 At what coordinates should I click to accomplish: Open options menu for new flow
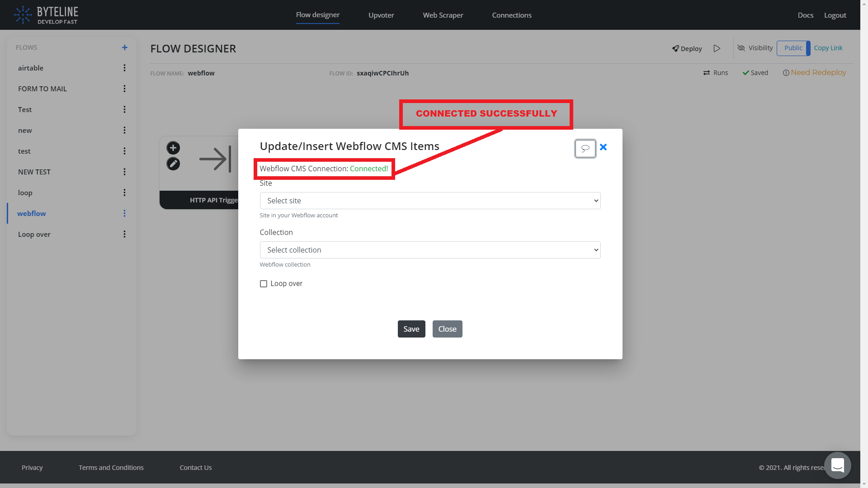pos(124,130)
